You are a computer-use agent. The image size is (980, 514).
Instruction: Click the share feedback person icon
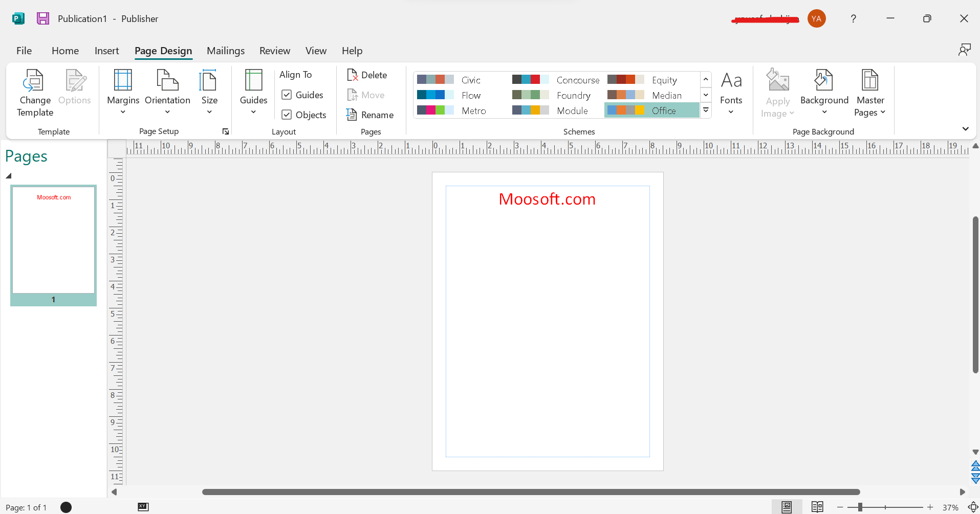[965, 50]
